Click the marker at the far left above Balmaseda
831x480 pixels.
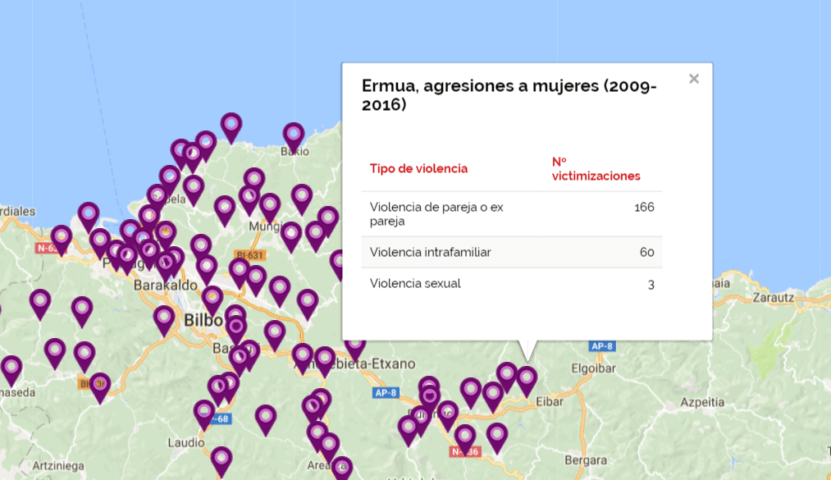(11, 368)
